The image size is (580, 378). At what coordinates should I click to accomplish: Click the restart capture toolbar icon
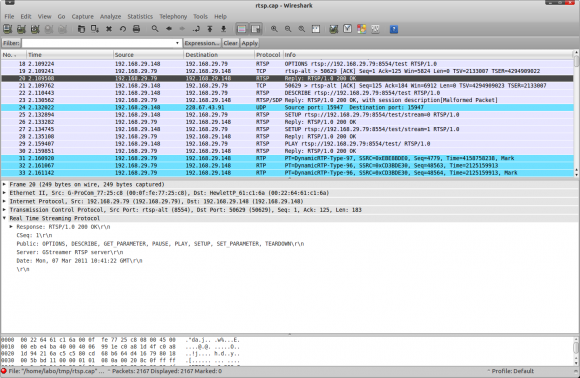[x=63, y=29]
